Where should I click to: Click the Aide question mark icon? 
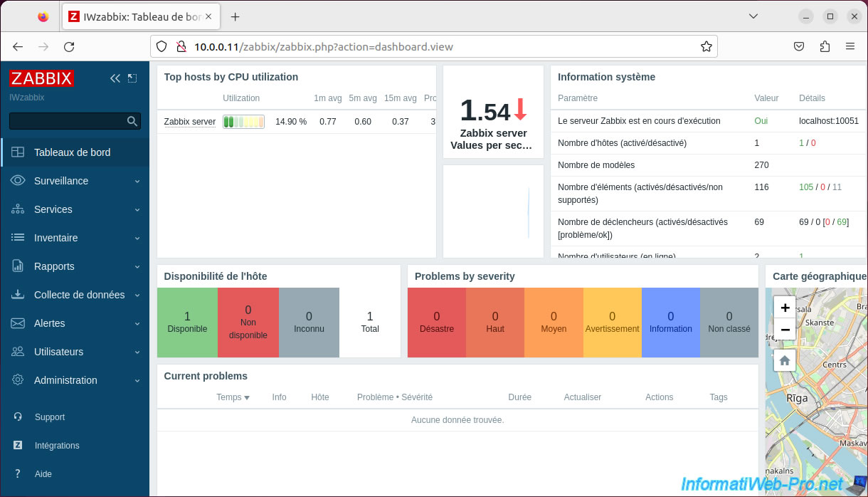coord(18,474)
